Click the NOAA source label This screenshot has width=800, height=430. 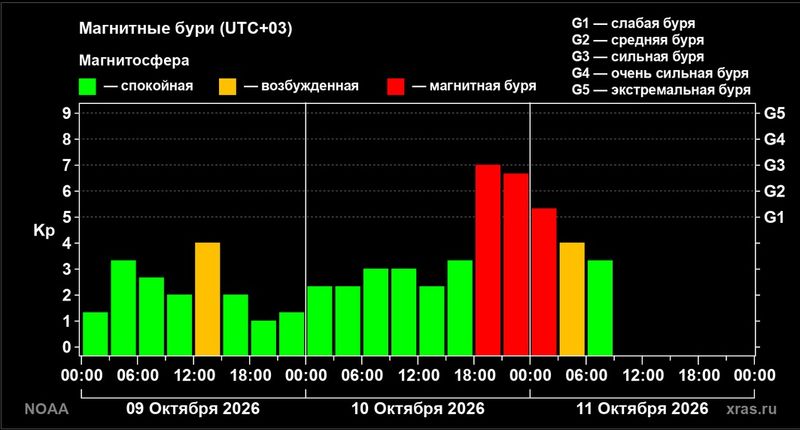(46, 409)
